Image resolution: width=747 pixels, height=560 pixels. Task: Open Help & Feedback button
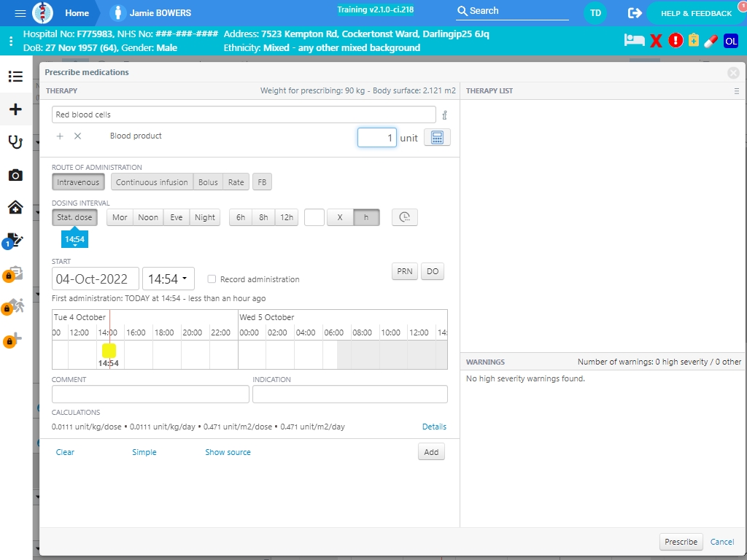696,13
